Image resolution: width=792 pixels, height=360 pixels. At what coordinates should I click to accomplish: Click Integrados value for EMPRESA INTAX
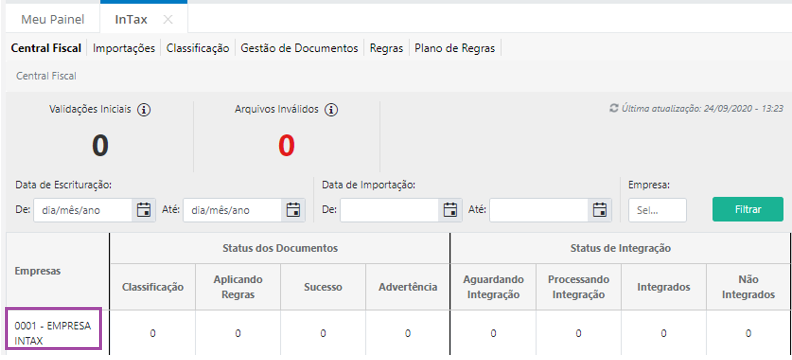click(x=663, y=333)
